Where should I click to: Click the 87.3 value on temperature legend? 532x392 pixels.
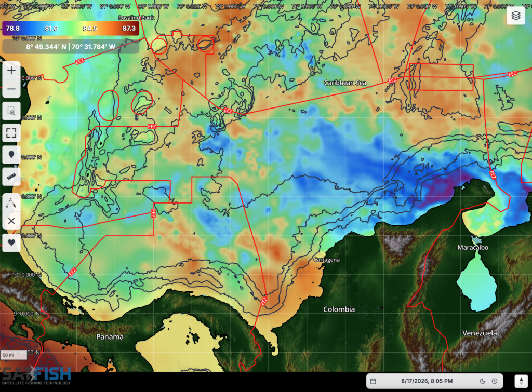point(129,29)
